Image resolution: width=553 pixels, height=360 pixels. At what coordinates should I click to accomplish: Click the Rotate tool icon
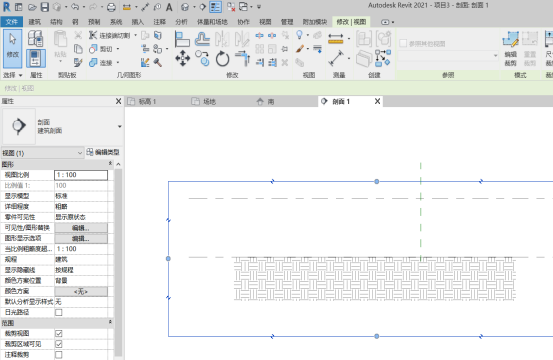click(x=223, y=59)
